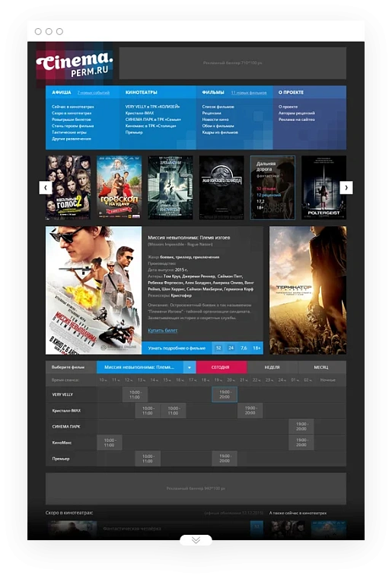Select СИНЕМА ПАРК 19:00-20:00 showtime
392x579 pixels.
coord(301,427)
